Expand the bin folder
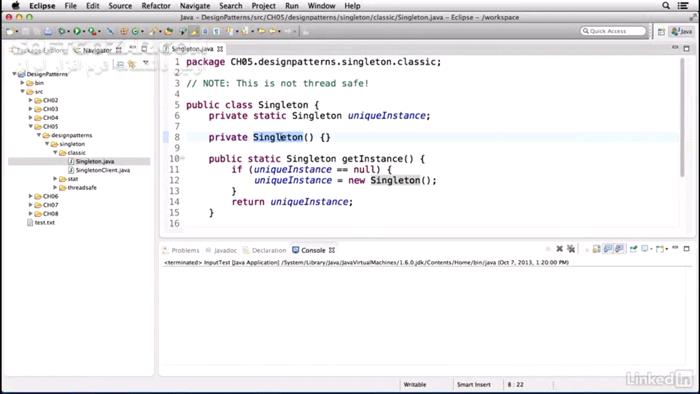This screenshot has width=700, height=394. (22, 83)
